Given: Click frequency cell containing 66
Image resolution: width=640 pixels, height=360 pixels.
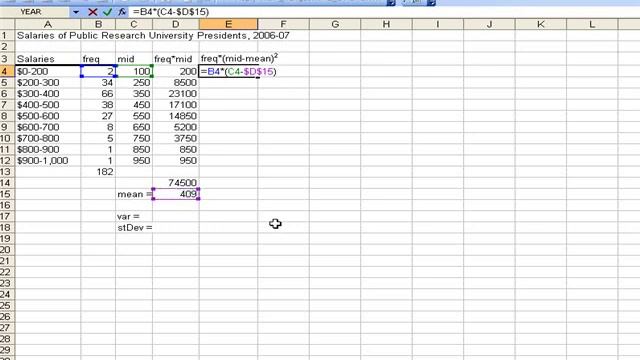Looking at the screenshot, I should (x=98, y=94).
